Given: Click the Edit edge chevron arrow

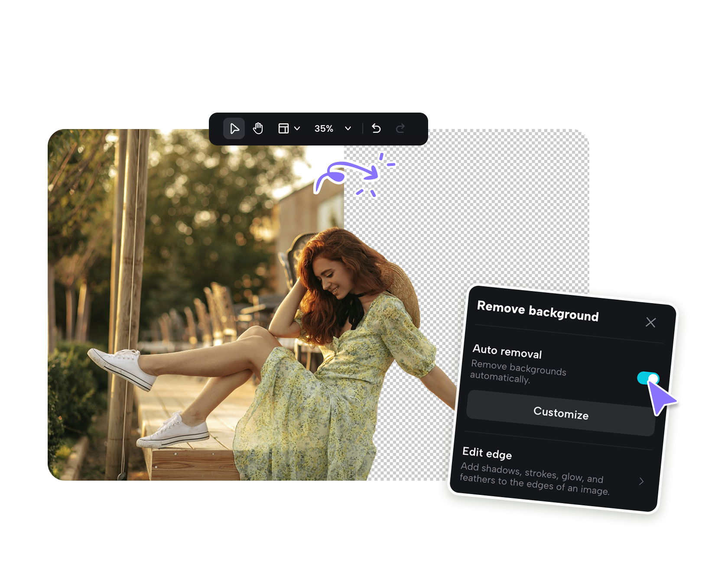Looking at the screenshot, I should pos(641,480).
